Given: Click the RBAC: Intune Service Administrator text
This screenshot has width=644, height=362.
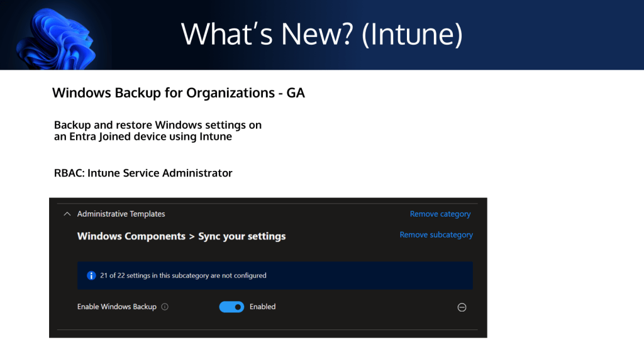Looking at the screenshot, I should pos(143,173).
